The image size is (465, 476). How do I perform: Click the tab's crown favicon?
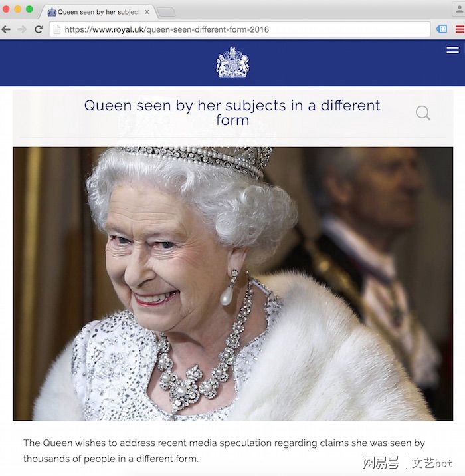(x=52, y=12)
